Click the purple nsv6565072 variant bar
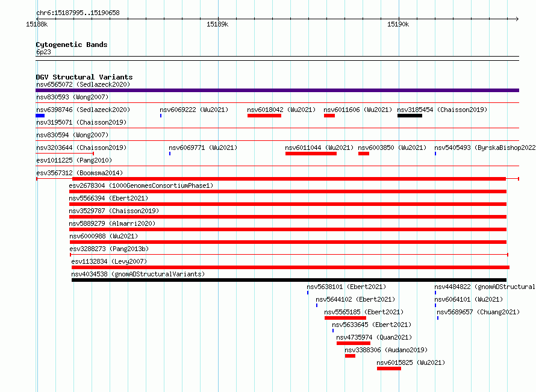The image size is (536, 392). [277, 90]
